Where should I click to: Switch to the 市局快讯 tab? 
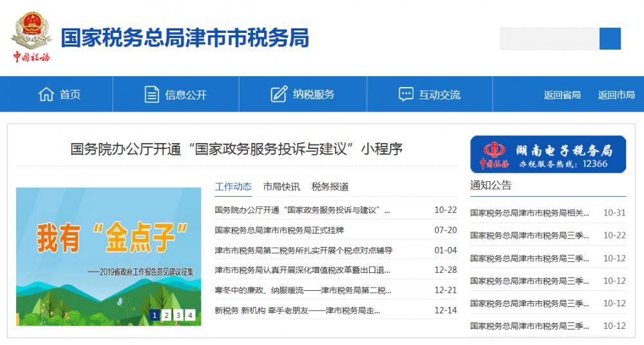point(281,186)
